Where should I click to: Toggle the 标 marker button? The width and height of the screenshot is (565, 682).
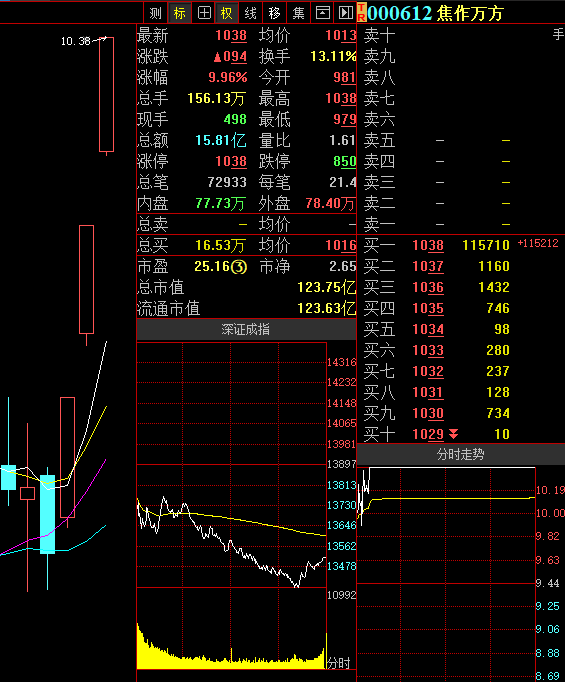coord(180,13)
